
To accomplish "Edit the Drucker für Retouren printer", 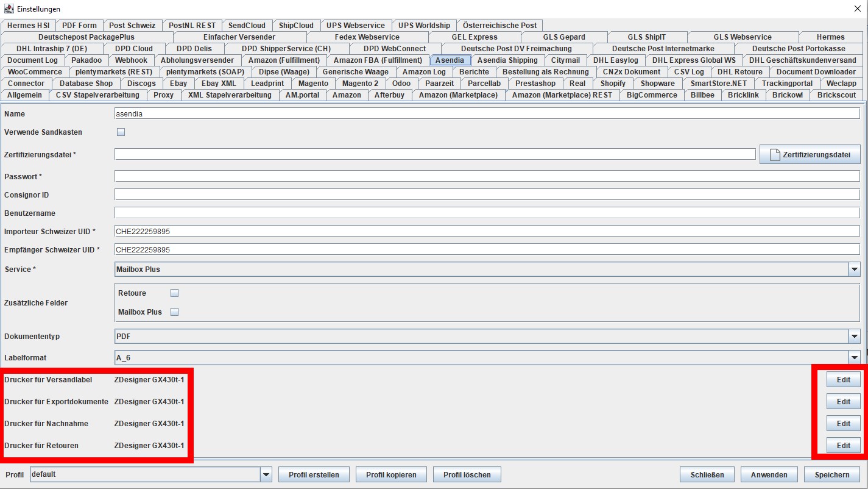I will (843, 446).
